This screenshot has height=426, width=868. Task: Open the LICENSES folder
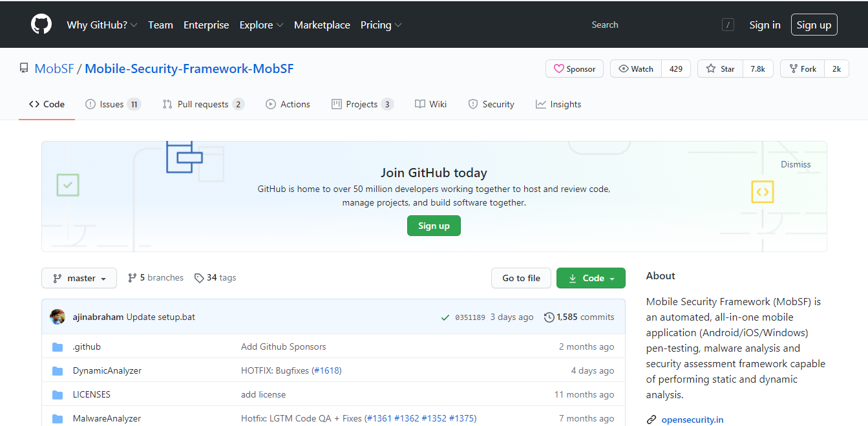pos(92,394)
